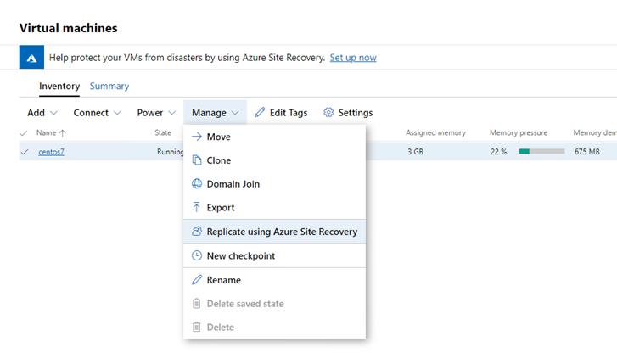Toggle the centos7 row selection checkmark

25,152
